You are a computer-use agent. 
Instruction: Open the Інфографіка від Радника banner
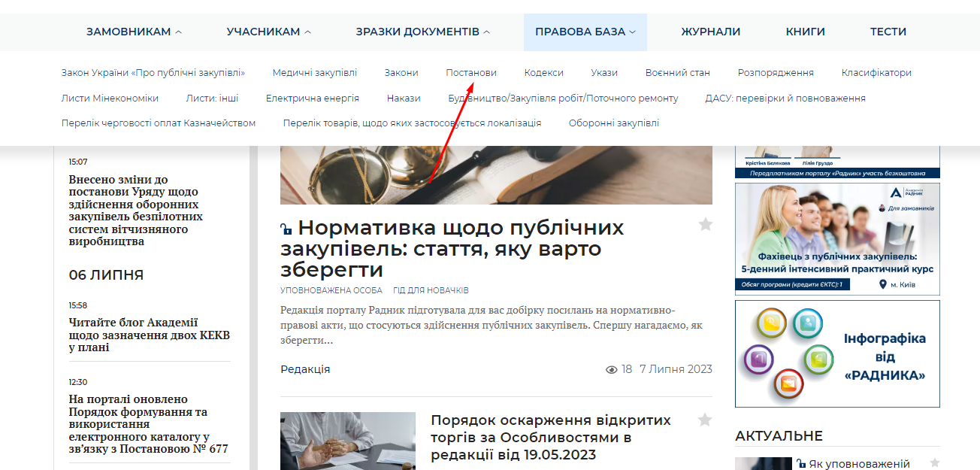point(837,353)
